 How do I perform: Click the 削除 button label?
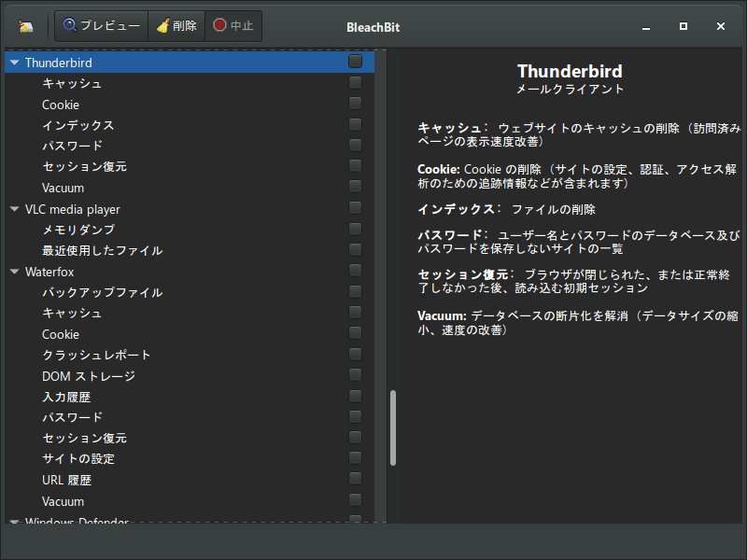point(185,25)
